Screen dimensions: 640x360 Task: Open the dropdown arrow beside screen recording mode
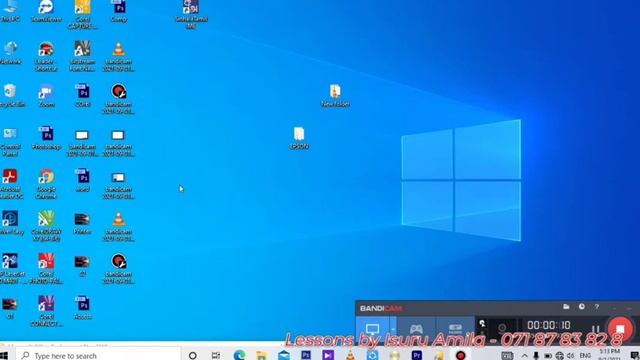coord(393,329)
